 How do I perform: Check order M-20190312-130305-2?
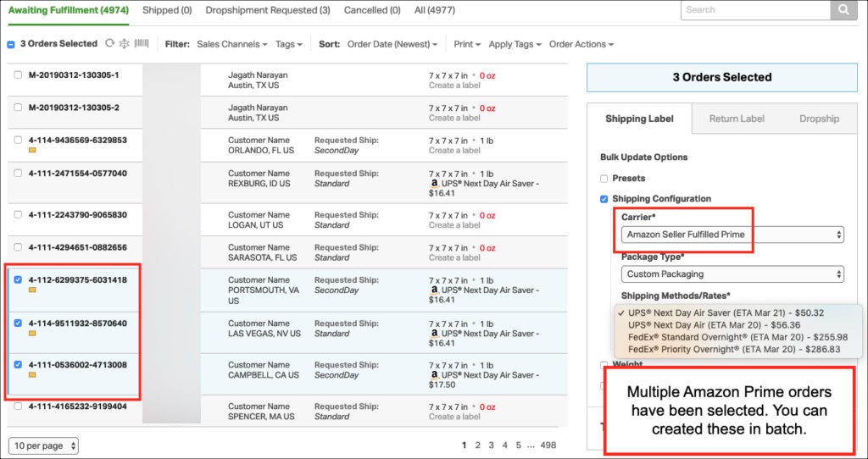[x=18, y=108]
